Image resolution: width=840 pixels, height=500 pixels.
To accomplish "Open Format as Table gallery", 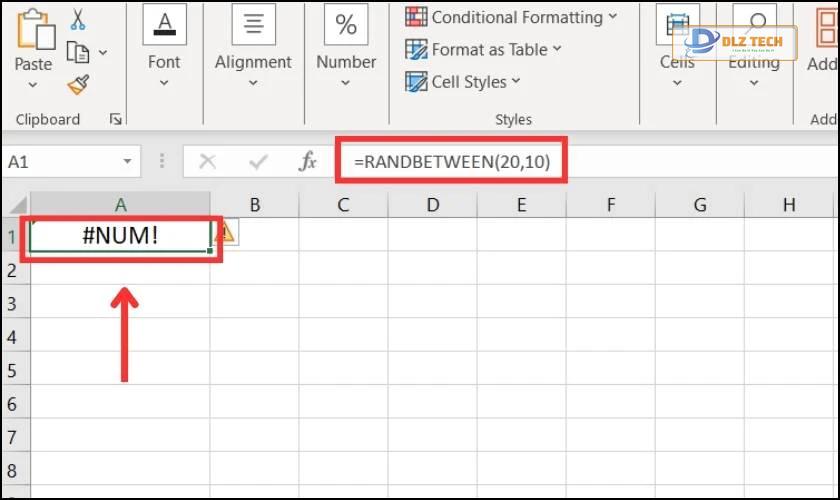I will [x=483, y=49].
